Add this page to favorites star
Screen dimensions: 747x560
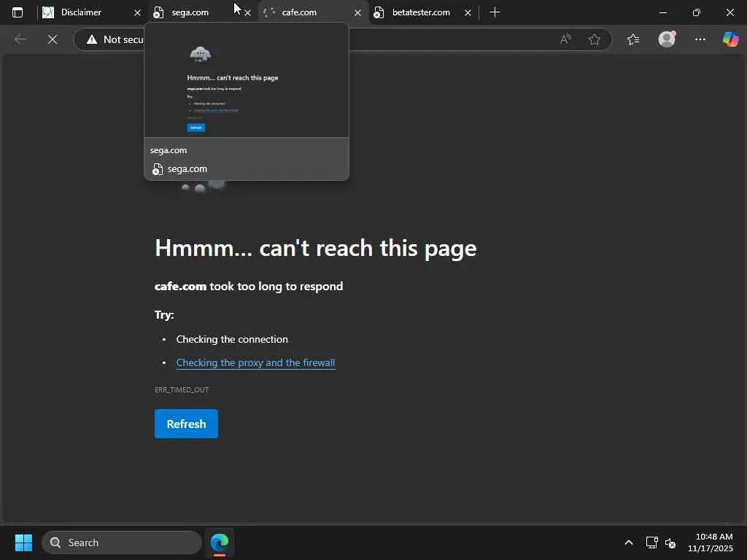click(x=594, y=39)
